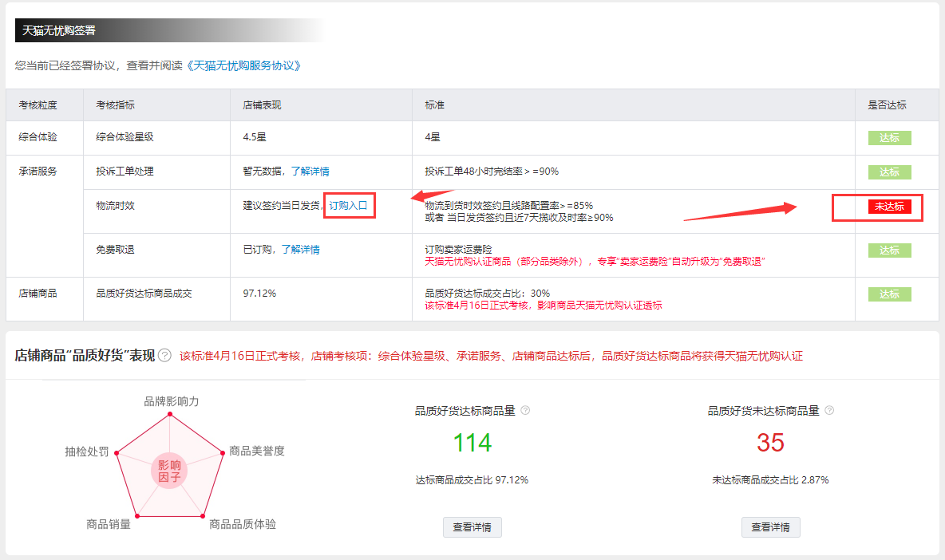Click the 投诉工单48小时完结率>=90% standard text

492,172
